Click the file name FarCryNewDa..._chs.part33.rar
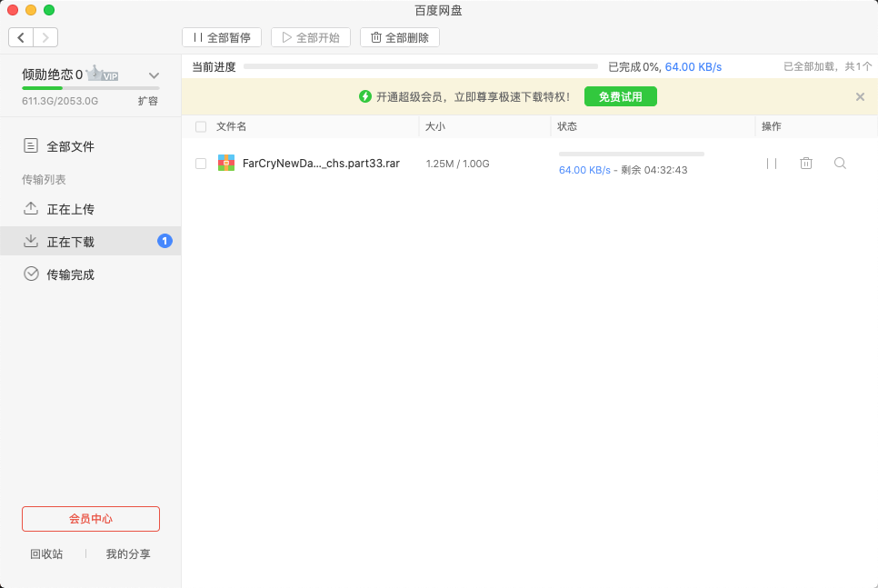The image size is (878, 588). click(x=321, y=164)
